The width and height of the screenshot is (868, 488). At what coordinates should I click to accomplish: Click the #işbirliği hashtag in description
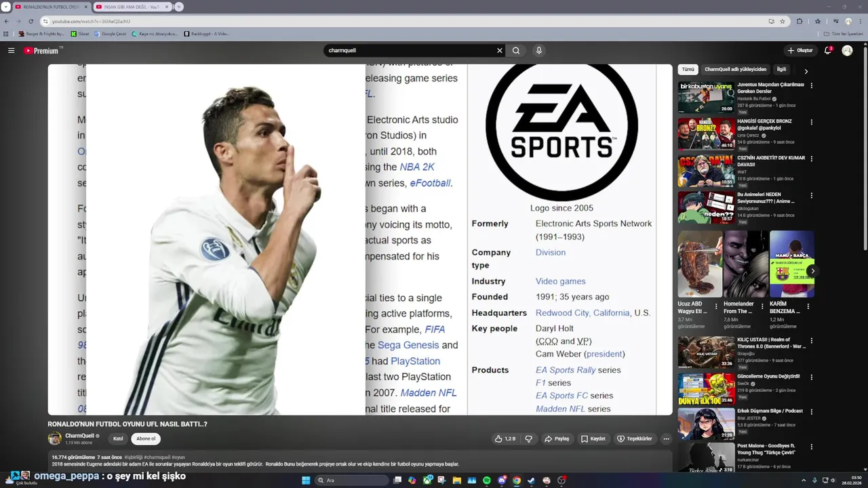pos(134,457)
